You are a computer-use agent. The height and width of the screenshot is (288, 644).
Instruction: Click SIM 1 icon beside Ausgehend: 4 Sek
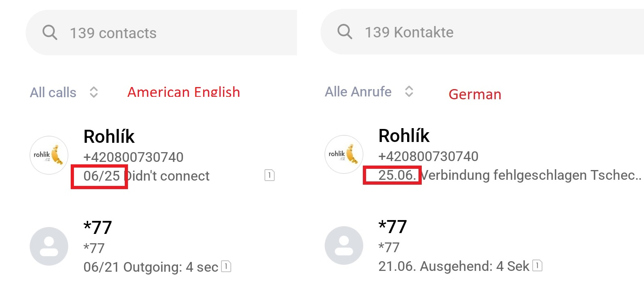pyautogui.click(x=537, y=266)
